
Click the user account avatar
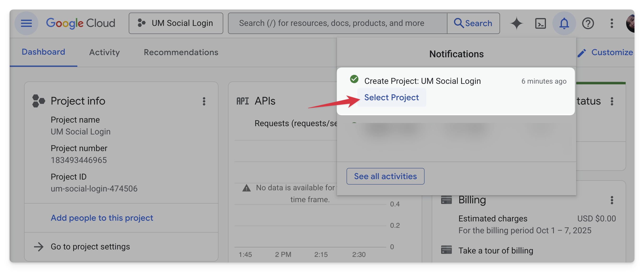630,23
